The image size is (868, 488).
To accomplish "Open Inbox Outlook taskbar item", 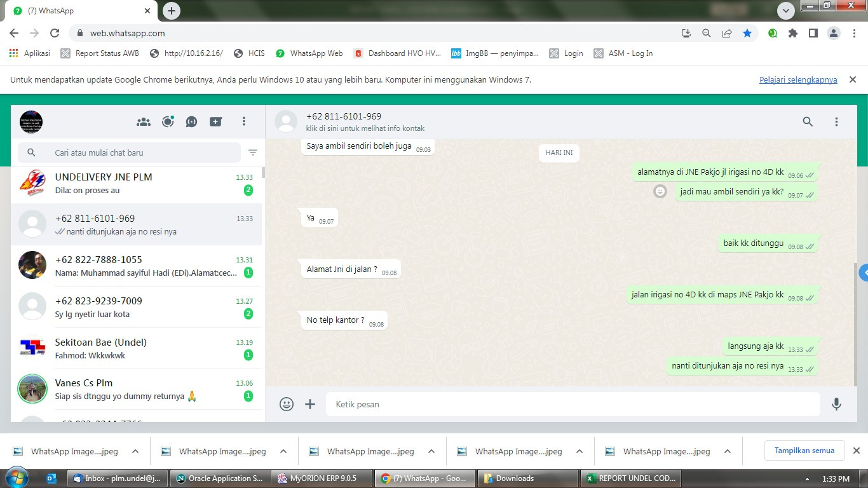I will tap(117, 478).
